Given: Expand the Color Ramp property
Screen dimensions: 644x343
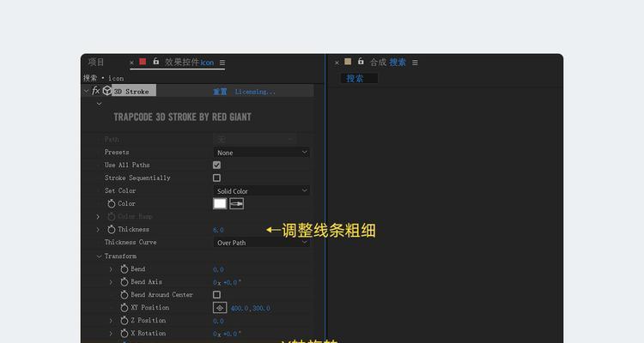Looking at the screenshot, I should point(98,216).
